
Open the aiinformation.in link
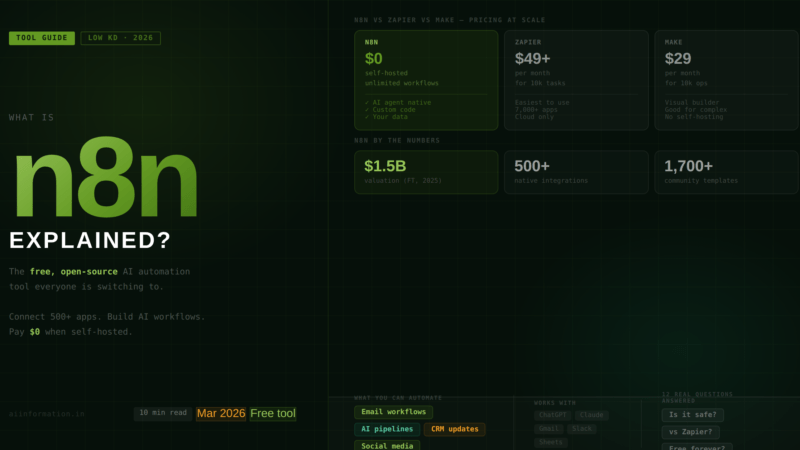46,414
